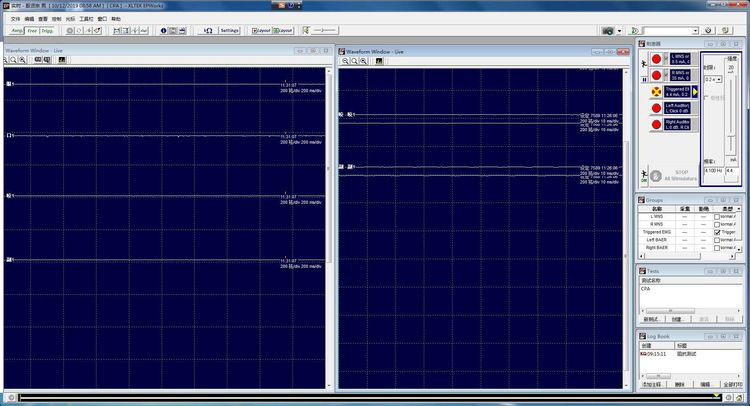750x406 pixels.
Task: Click home icon at bottom right corner
Action: pyautogui.click(x=739, y=397)
